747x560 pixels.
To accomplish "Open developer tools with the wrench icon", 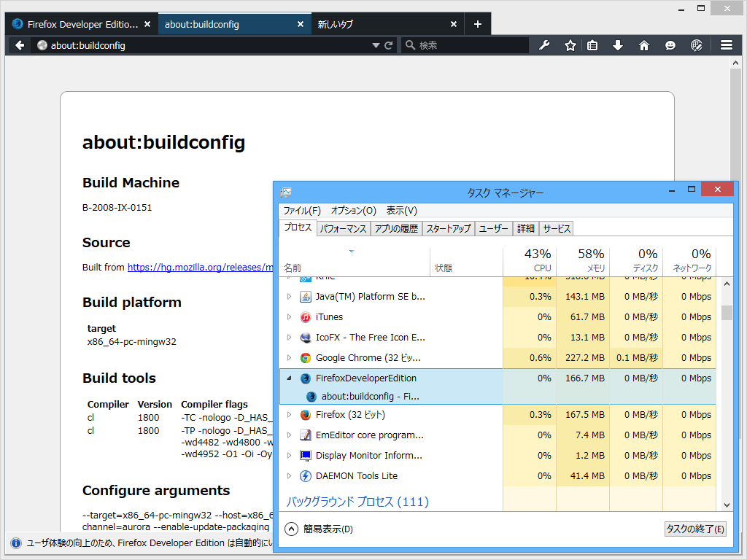I will point(544,44).
